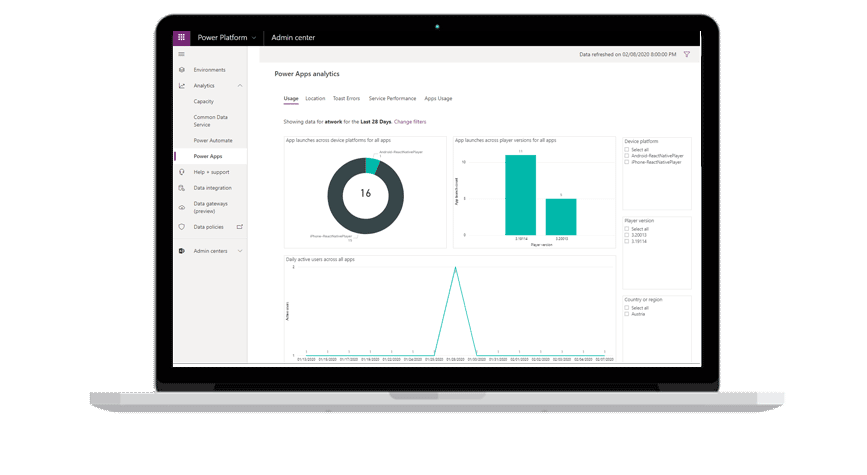
Task: Open Power Automate analytics
Action: coord(213,140)
